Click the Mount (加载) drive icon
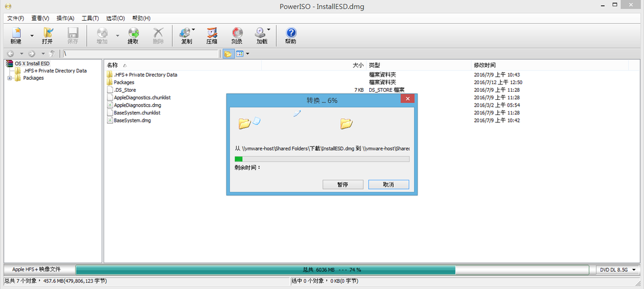 (x=260, y=33)
